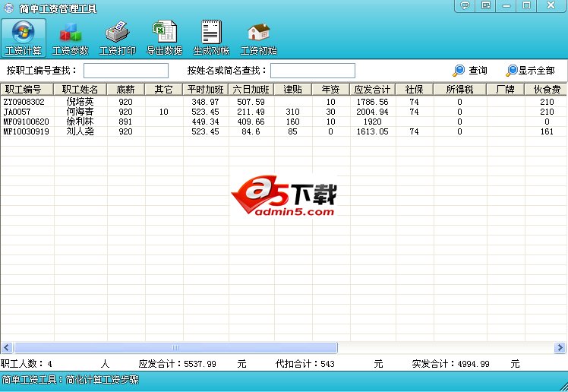Click the 1613.05 total cell
This screenshot has height=392, width=568.
372,131
